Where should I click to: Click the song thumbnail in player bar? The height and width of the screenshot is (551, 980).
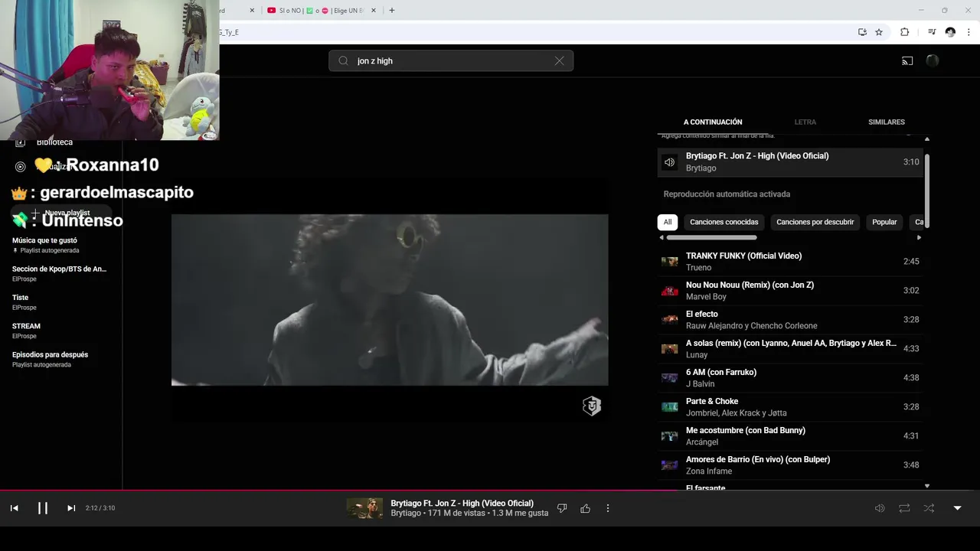click(364, 508)
